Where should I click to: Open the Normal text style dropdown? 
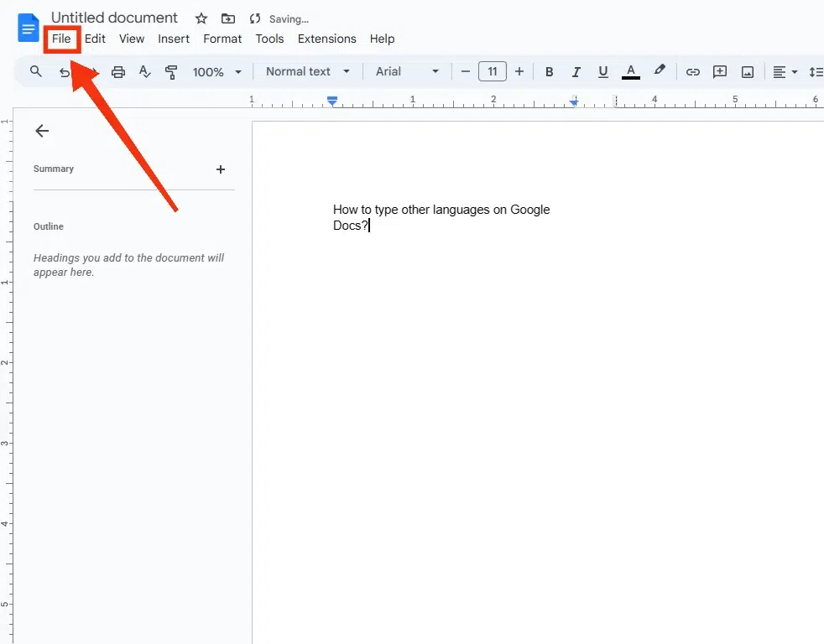(x=307, y=71)
